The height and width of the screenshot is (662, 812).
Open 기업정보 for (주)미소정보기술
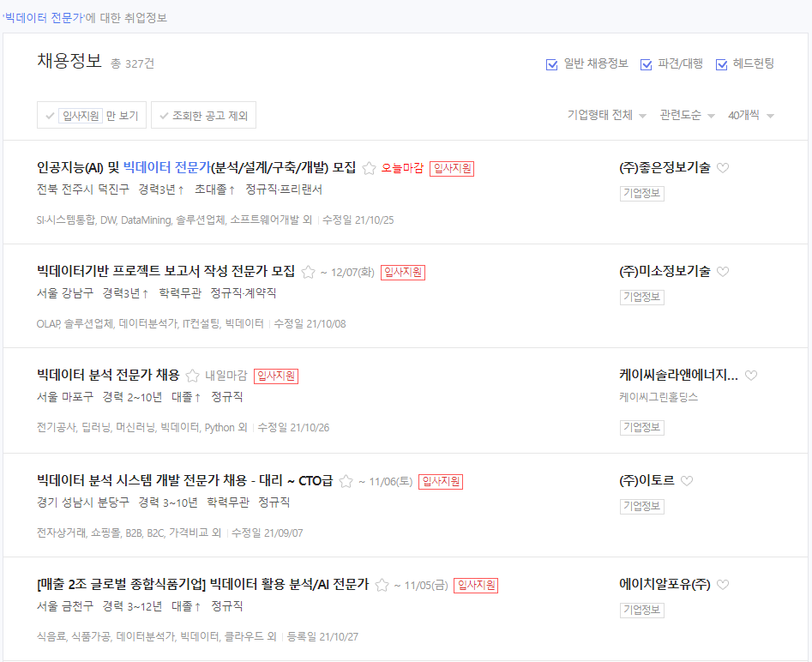click(x=641, y=297)
